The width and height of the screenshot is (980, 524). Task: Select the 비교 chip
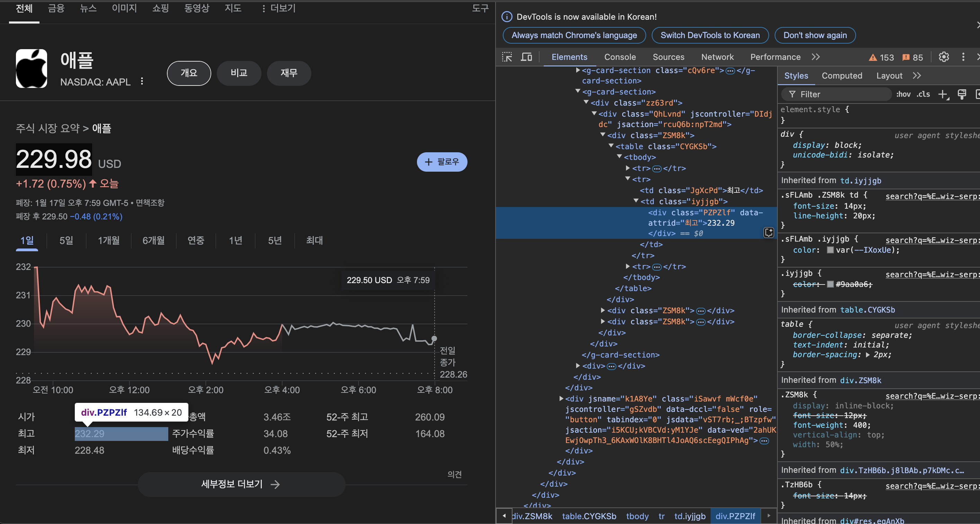click(239, 73)
